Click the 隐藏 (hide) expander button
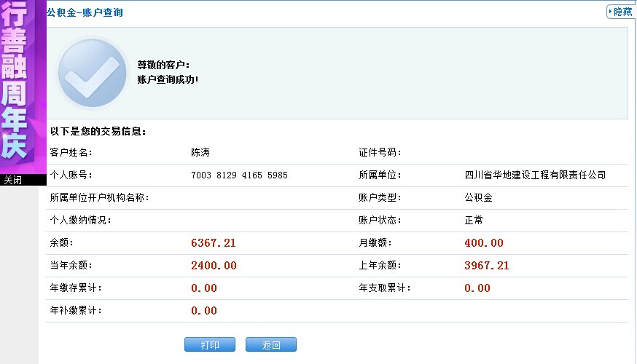This screenshot has height=364, width=637. [621, 12]
